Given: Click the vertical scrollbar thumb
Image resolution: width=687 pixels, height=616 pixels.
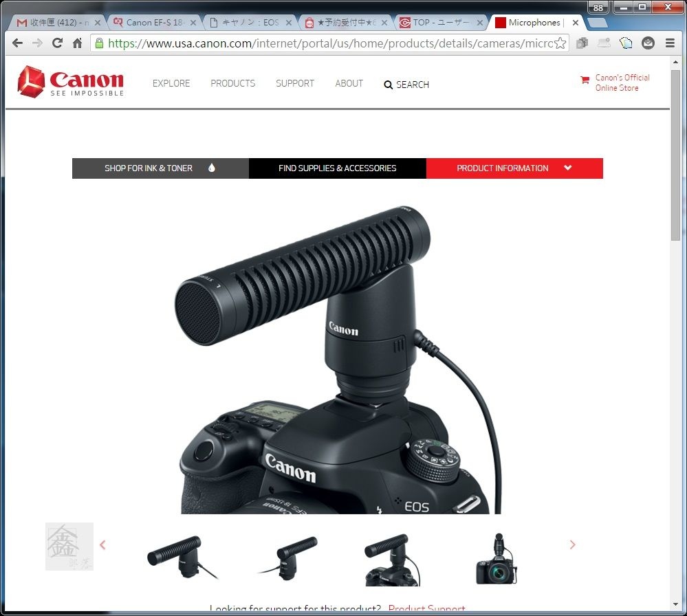Looking at the screenshot, I should pyautogui.click(x=675, y=155).
